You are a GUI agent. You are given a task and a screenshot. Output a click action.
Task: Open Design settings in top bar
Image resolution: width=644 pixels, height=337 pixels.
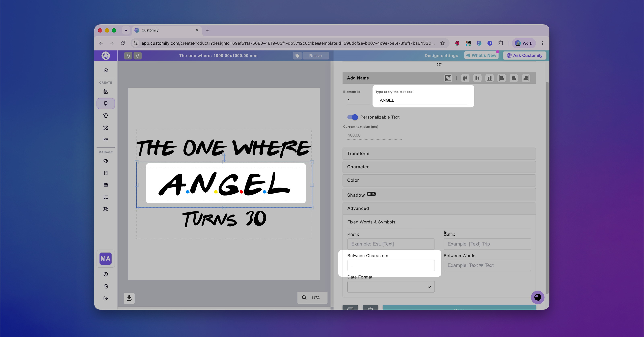[x=441, y=56]
